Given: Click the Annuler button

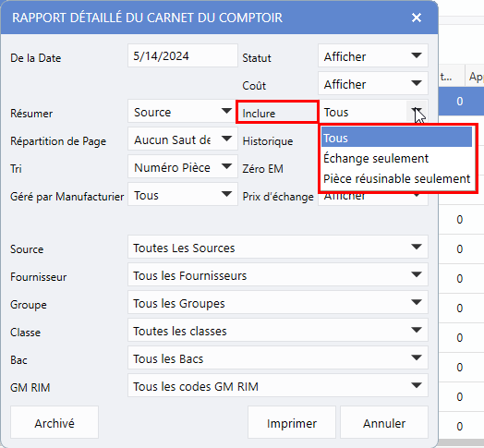Looking at the screenshot, I should coord(384,422).
